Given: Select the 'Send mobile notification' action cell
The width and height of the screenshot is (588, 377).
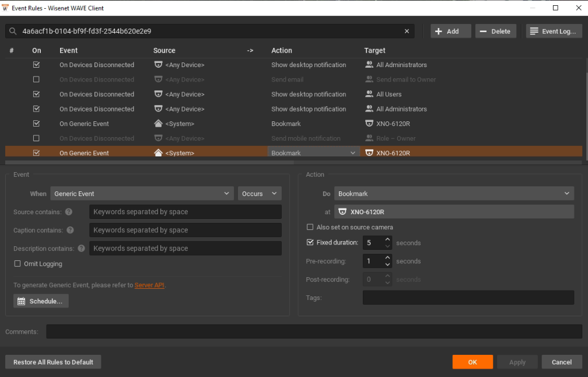Looking at the screenshot, I should (306, 138).
